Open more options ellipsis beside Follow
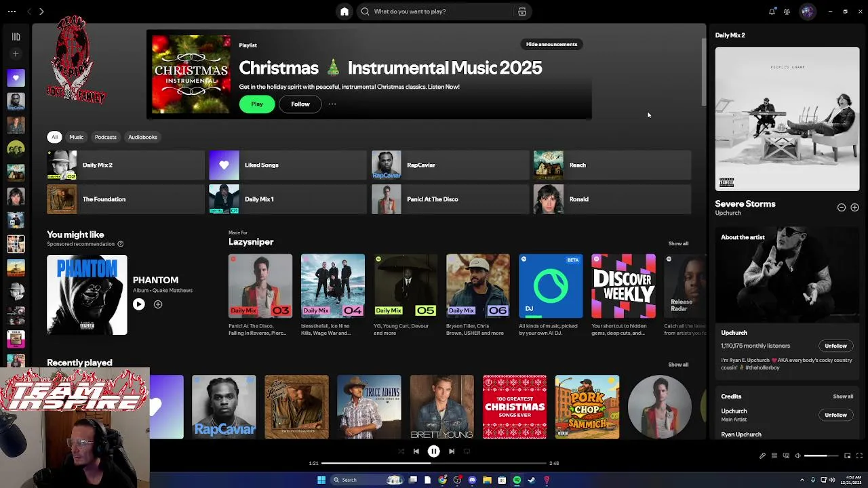Screen dimensions: 868x488 [332, 104]
